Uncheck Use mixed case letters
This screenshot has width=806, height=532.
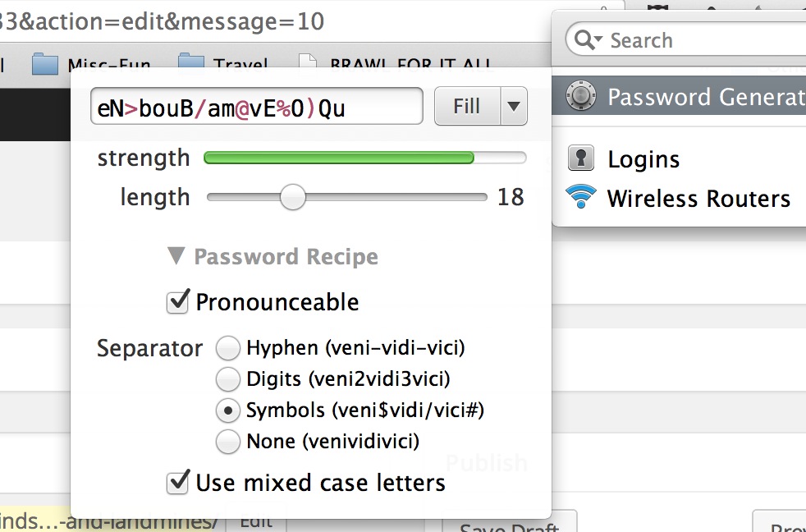pos(178,482)
